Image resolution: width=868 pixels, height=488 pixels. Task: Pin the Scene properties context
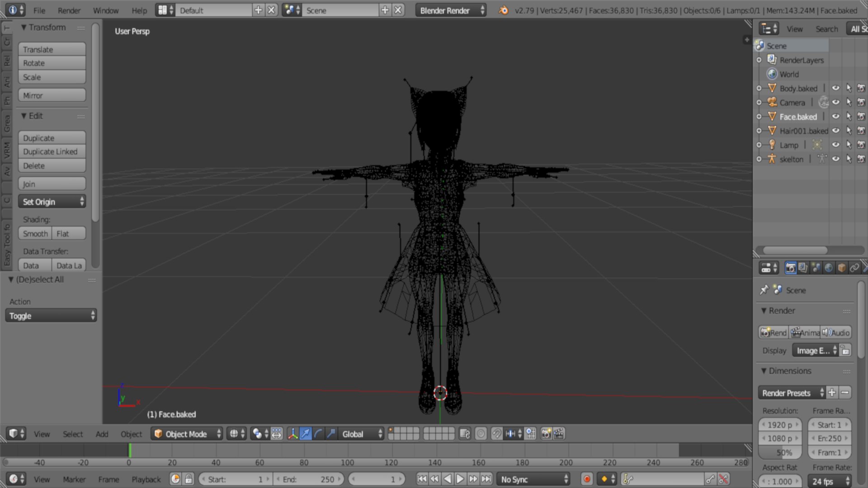pos(764,290)
